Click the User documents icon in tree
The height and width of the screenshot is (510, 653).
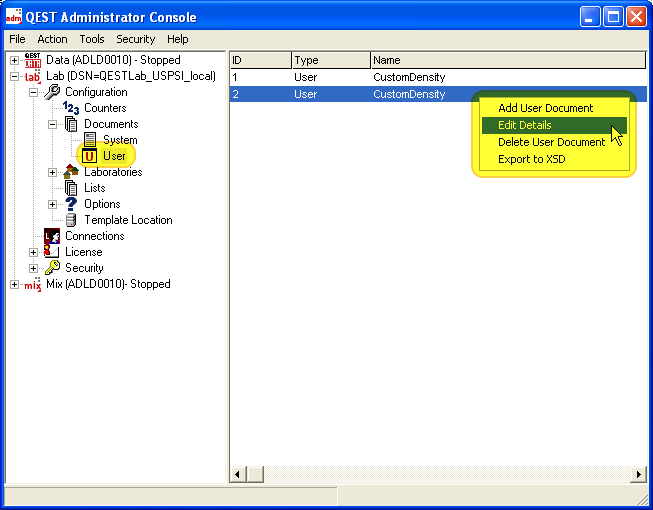click(x=90, y=156)
